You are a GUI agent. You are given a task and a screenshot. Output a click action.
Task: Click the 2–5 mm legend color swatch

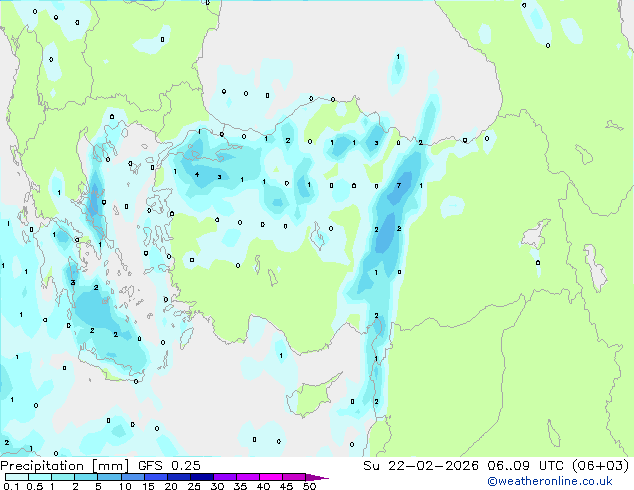click(86, 477)
